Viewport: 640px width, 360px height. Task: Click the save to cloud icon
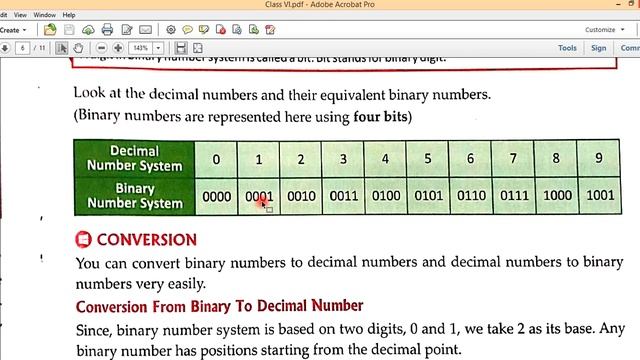pos(88,30)
